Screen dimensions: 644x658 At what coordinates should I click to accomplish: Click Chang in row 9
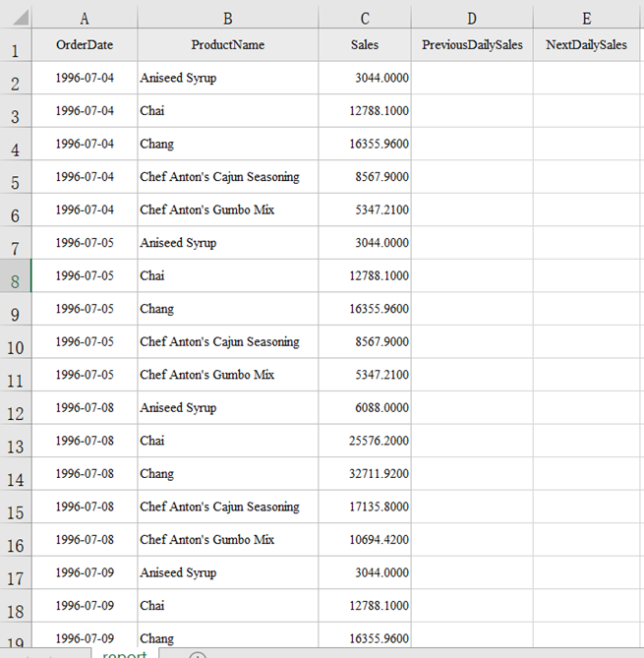[x=157, y=309]
